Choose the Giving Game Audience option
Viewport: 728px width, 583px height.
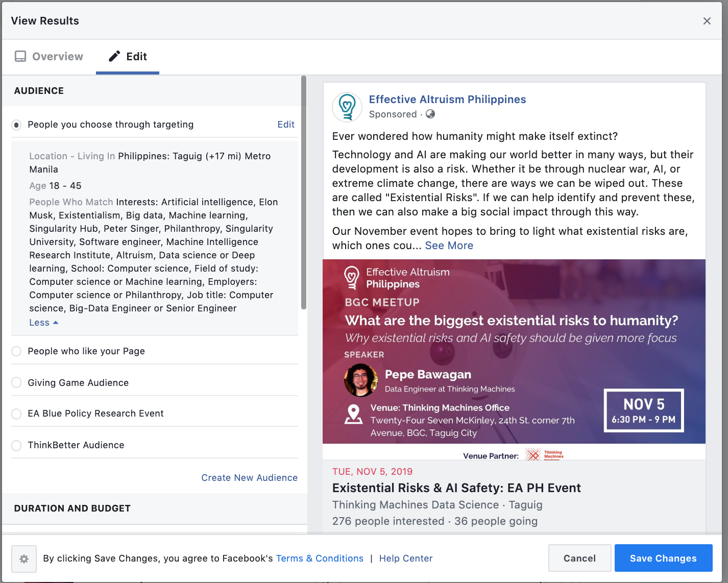pos(16,383)
